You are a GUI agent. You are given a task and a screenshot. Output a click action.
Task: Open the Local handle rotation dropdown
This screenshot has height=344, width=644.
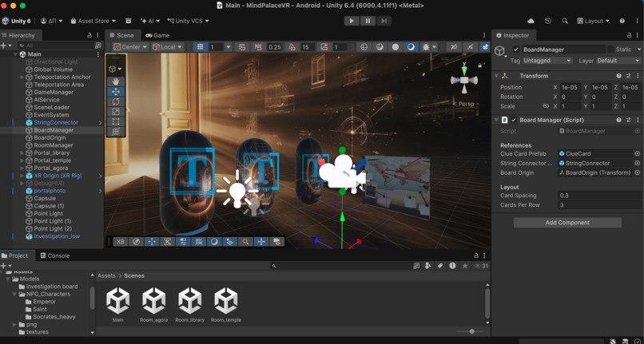click(167, 47)
